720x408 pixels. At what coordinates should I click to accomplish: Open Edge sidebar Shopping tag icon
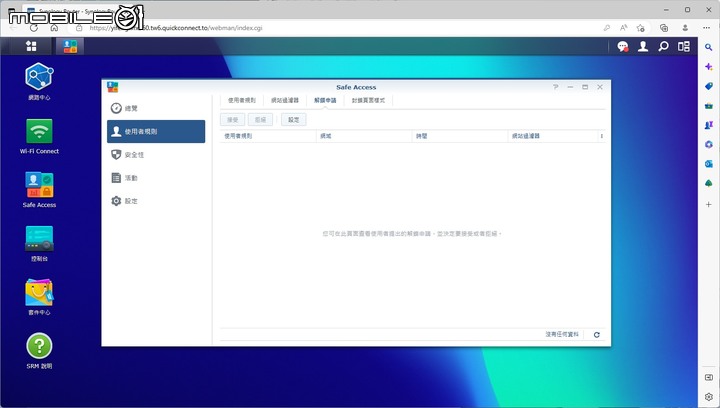pyautogui.click(x=709, y=86)
